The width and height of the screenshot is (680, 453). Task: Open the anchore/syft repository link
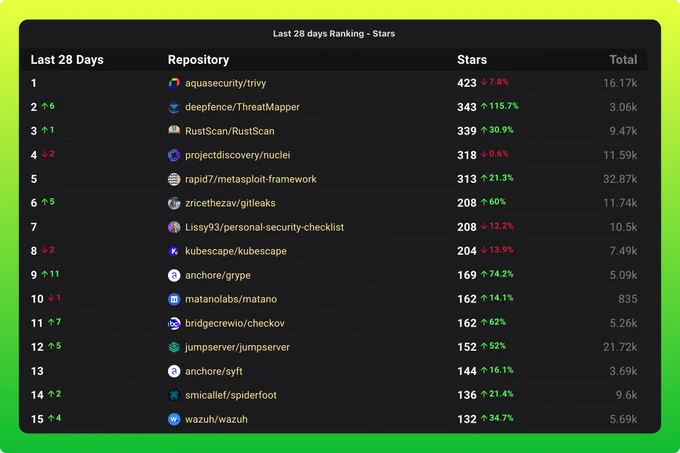pos(214,372)
